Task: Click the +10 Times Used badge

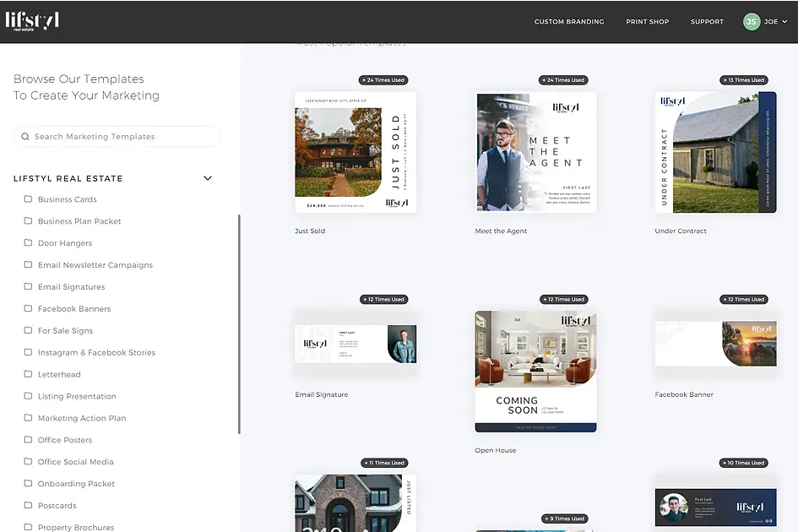Action: [x=744, y=463]
